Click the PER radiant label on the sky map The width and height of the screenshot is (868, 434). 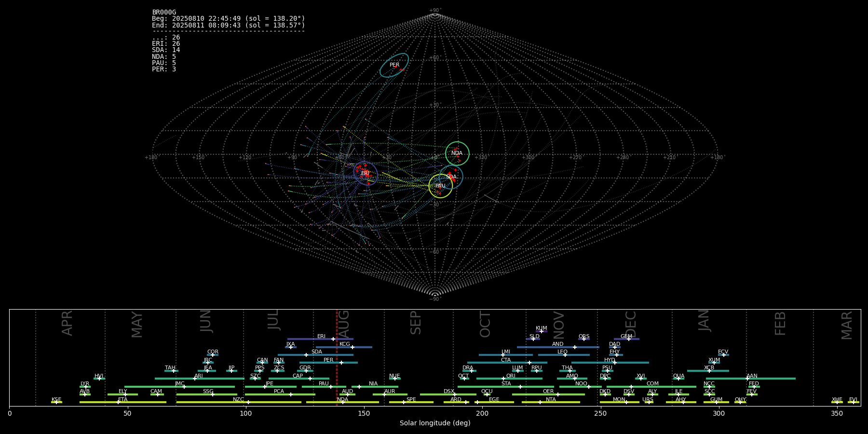(x=394, y=65)
